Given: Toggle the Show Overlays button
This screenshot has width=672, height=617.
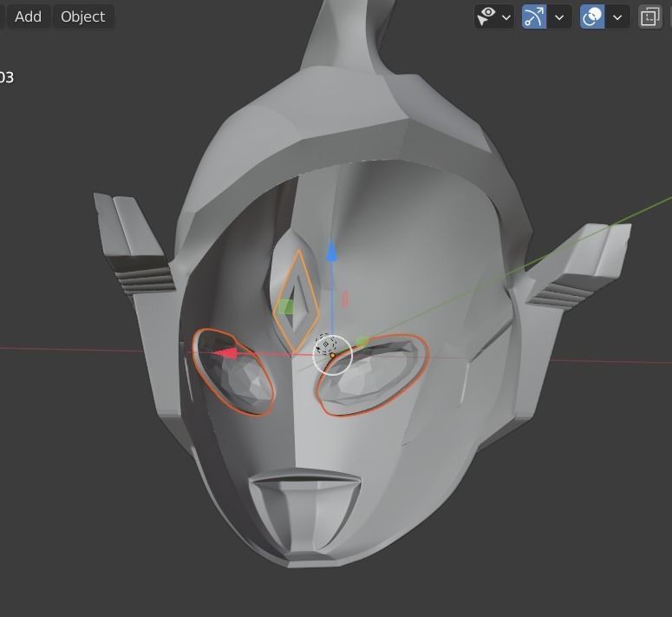Looking at the screenshot, I should (x=592, y=17).
